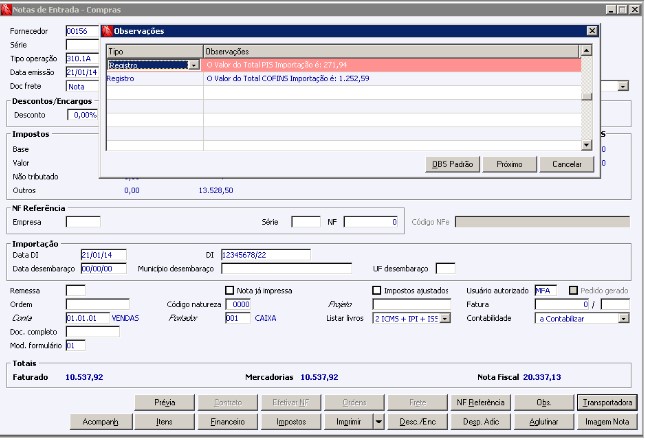Screen dimensions: 645x440
Task: Open the Desc./Enc. button
Action: tap(418, 421)
